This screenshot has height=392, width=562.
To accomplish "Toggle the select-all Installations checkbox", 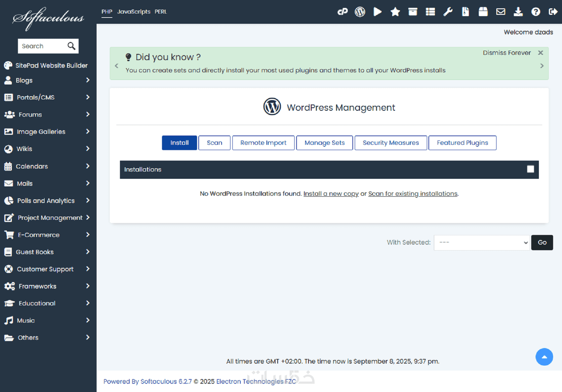I will click(531, 169).
